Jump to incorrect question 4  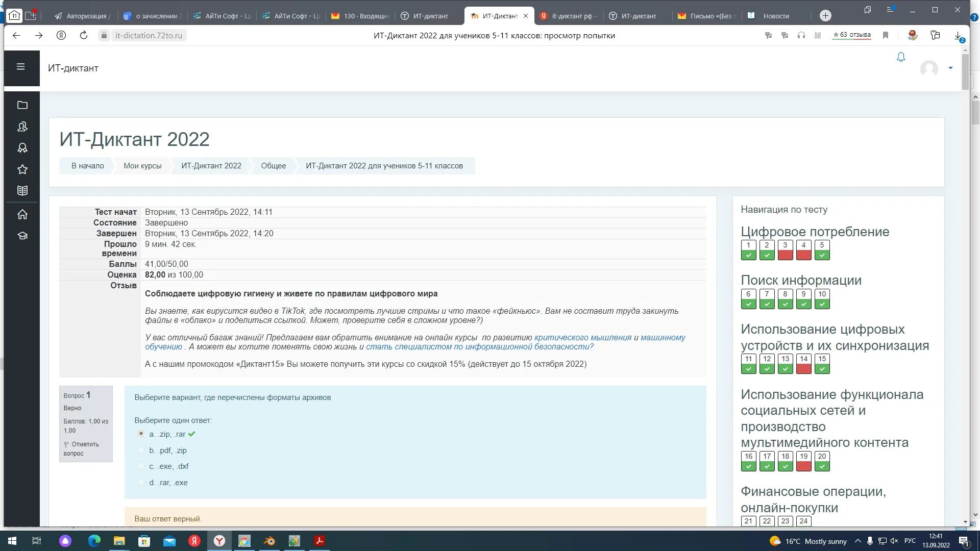pos(803,250)
